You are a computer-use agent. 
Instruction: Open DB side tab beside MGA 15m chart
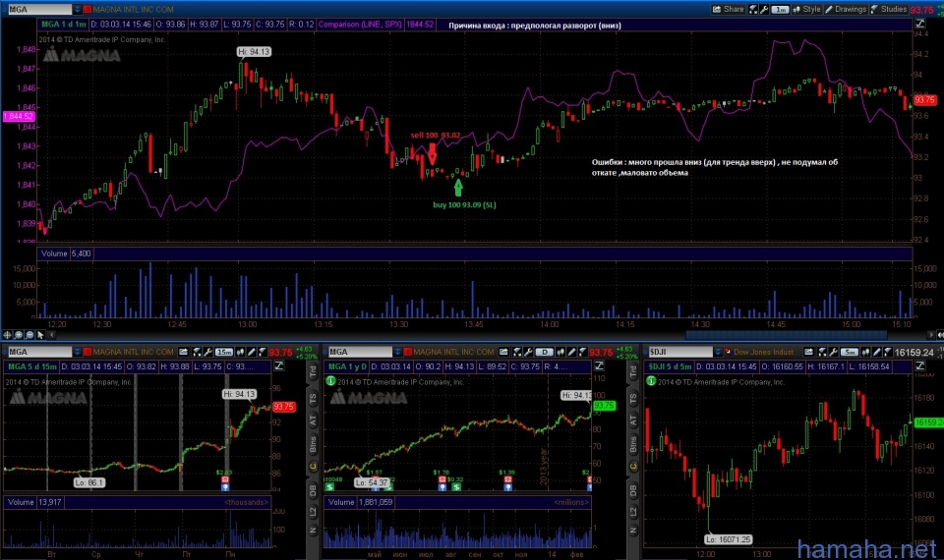click(x=313, y=491)
